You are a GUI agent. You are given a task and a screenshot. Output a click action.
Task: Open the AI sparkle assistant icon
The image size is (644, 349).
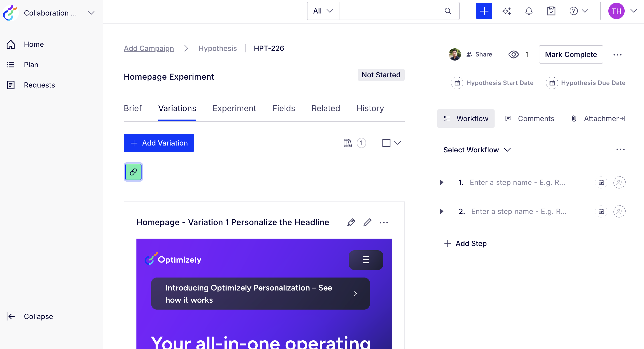(507, 11)
